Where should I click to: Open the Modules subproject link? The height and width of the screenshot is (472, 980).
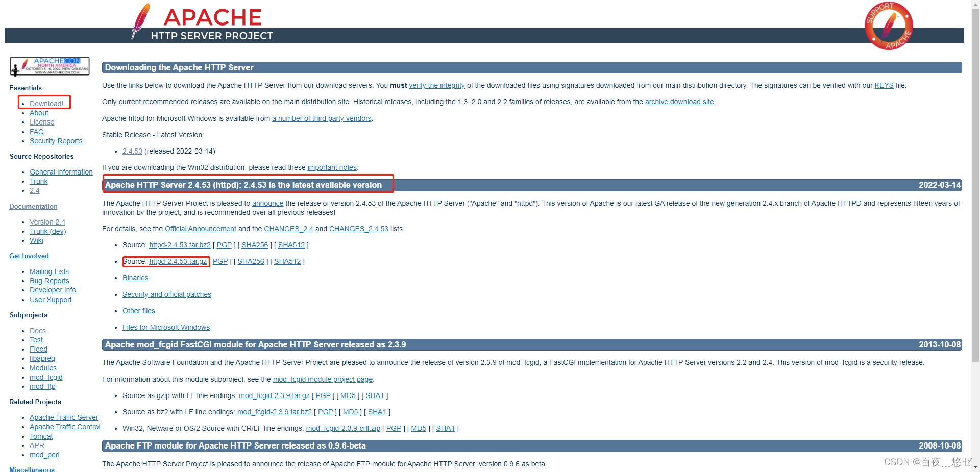(43, 368)
